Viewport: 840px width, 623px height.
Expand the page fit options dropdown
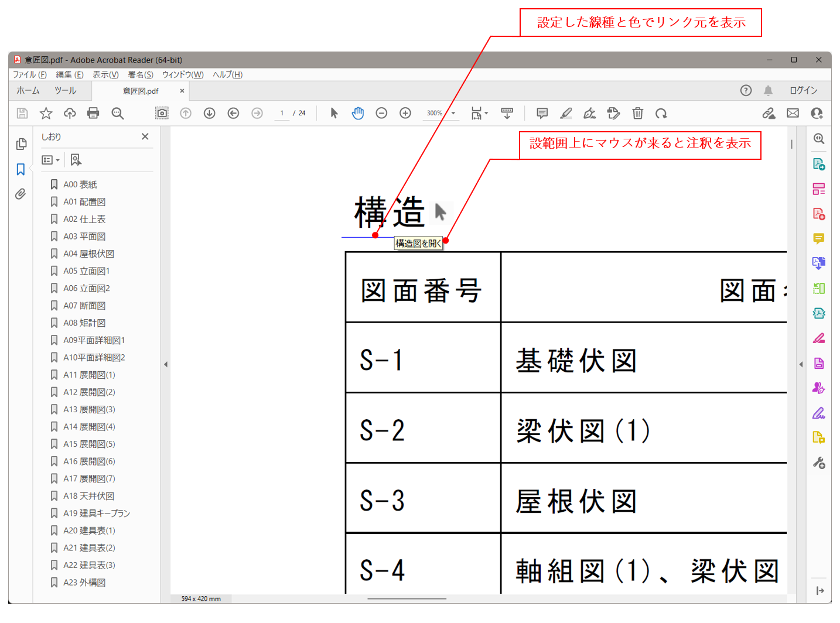485,113
